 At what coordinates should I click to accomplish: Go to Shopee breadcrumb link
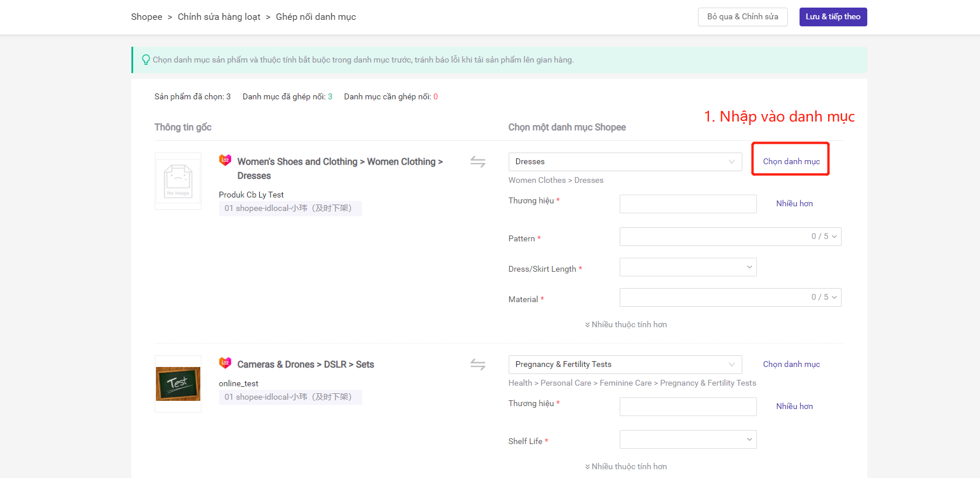tap(147, 17)
